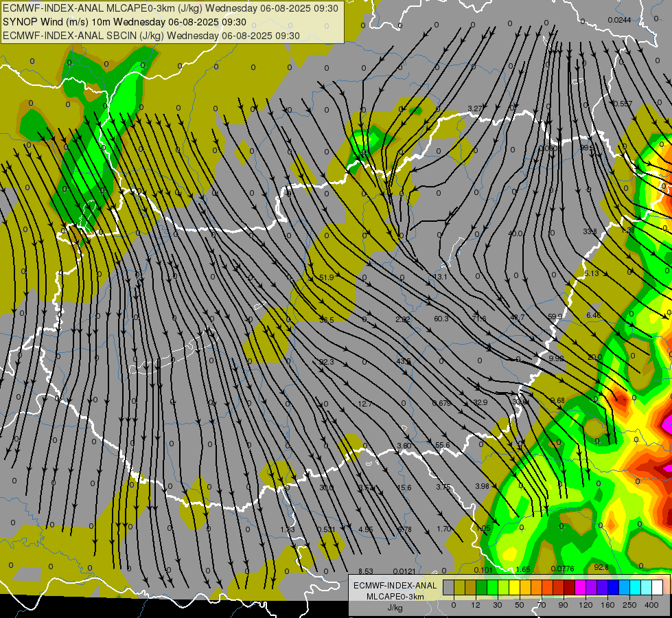Click the legend tick label 12
The width and height of the screenshot is (672, 618).
click(x=476, y=605)
